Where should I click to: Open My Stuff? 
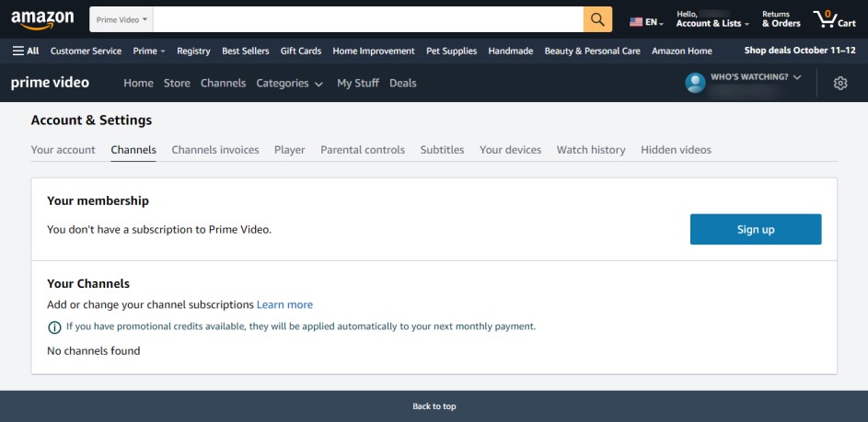[358, 83]
